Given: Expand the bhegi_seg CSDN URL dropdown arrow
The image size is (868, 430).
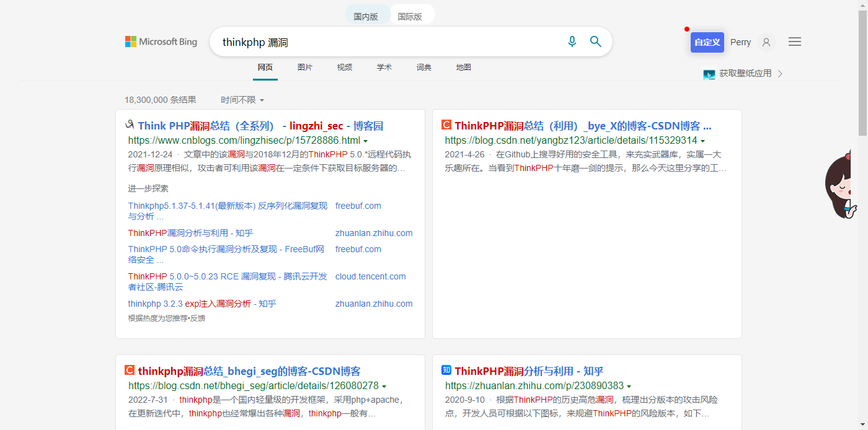Looking at the screenshot, I should point(384,387).
